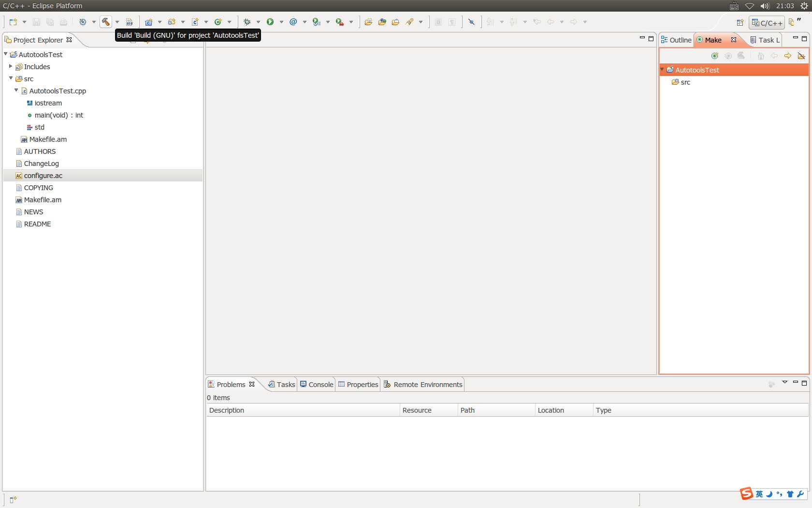Click the build configuration icon before hammer
The image size is (812, 508).
(83, 22)
